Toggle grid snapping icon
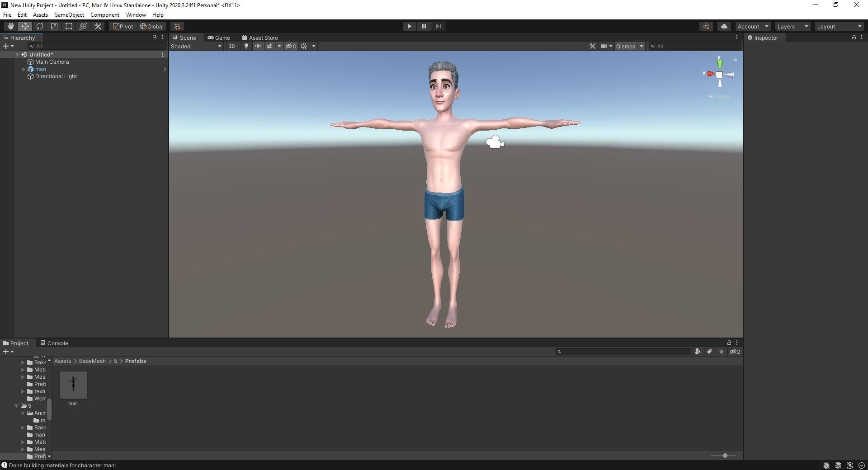The image size is (868, 470). click(177, 26)
